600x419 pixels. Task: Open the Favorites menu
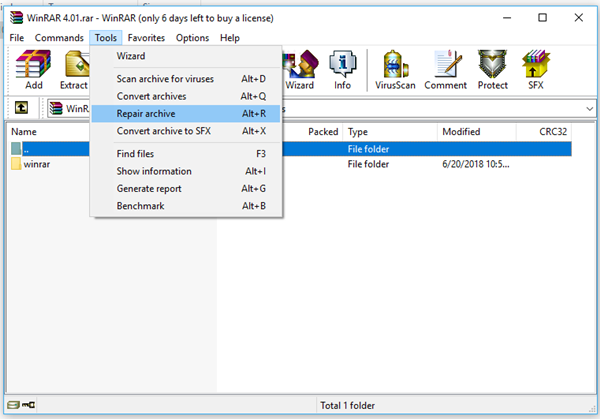coord(146,38)
